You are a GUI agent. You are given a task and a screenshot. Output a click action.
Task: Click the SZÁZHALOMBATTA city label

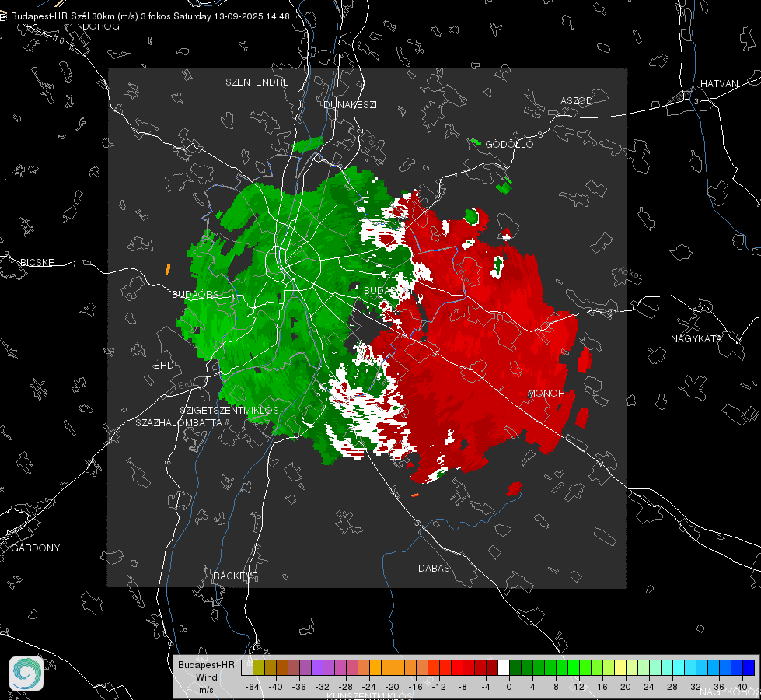tap(179, 422)
